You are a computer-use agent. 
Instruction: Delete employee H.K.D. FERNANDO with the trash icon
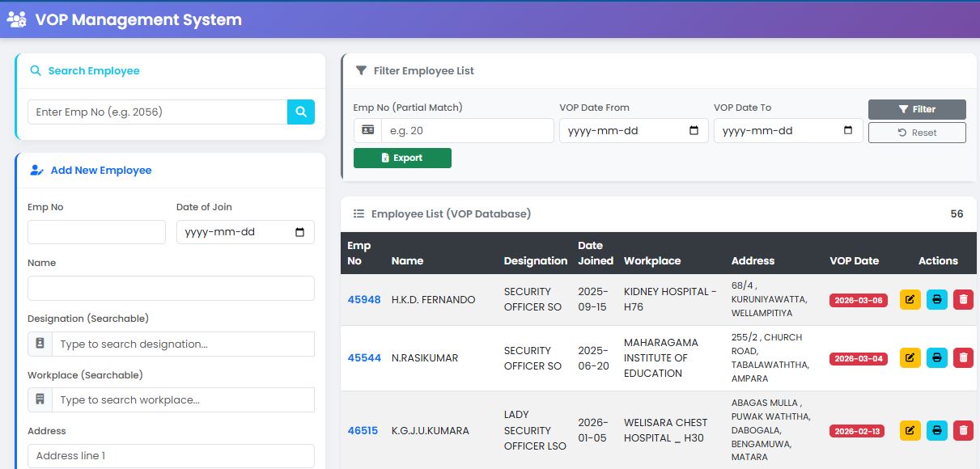click(x=963, y=300)
